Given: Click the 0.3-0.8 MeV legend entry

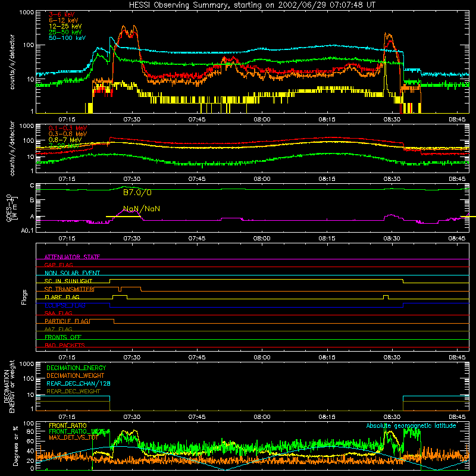Looking at the screenshot, I should point(68,134).
